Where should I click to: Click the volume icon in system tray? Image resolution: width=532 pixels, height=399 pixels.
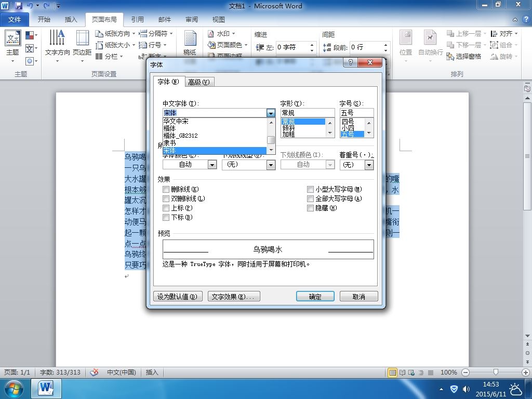[467, 389]
